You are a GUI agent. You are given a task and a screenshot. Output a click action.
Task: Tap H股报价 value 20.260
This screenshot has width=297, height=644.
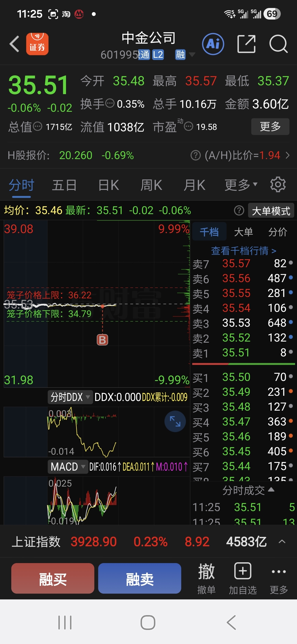(x=76, y=155)
